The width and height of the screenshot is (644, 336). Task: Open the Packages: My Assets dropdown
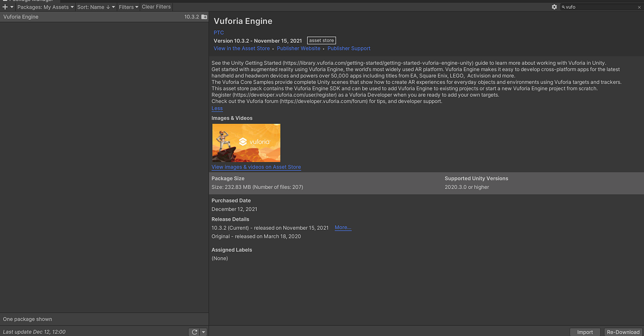coord(46,7)
